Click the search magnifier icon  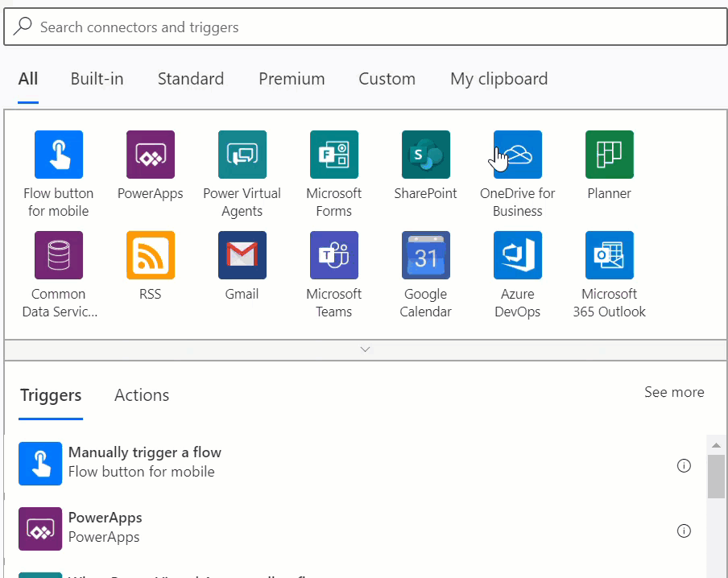(23, 27)
